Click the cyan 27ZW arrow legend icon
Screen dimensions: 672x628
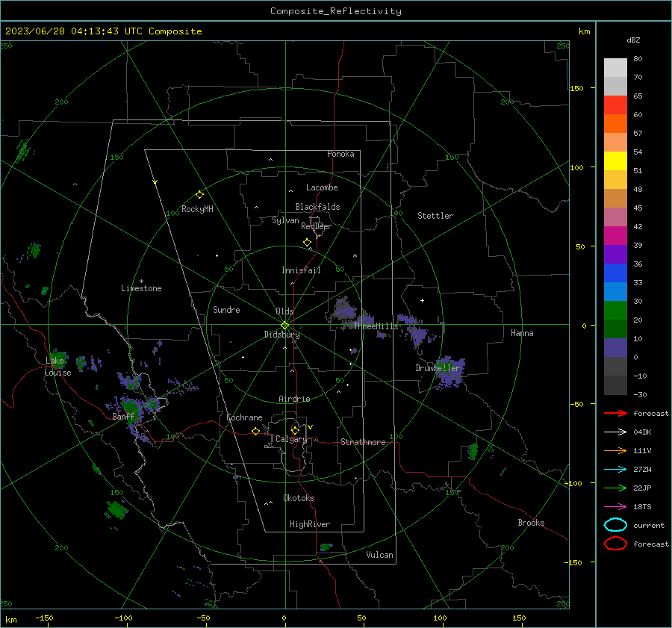(x=615, y=470)
